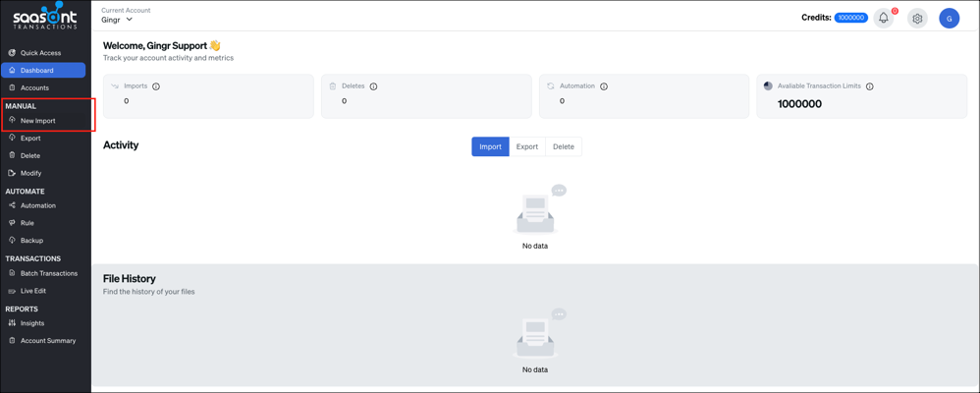Click the Account Summary clipboard icon
980x393 pixels.
coord(12,341)
